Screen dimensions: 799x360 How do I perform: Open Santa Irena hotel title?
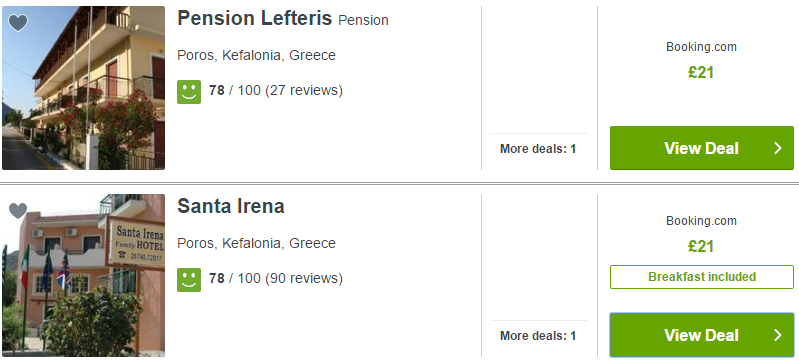click(231, 207)
